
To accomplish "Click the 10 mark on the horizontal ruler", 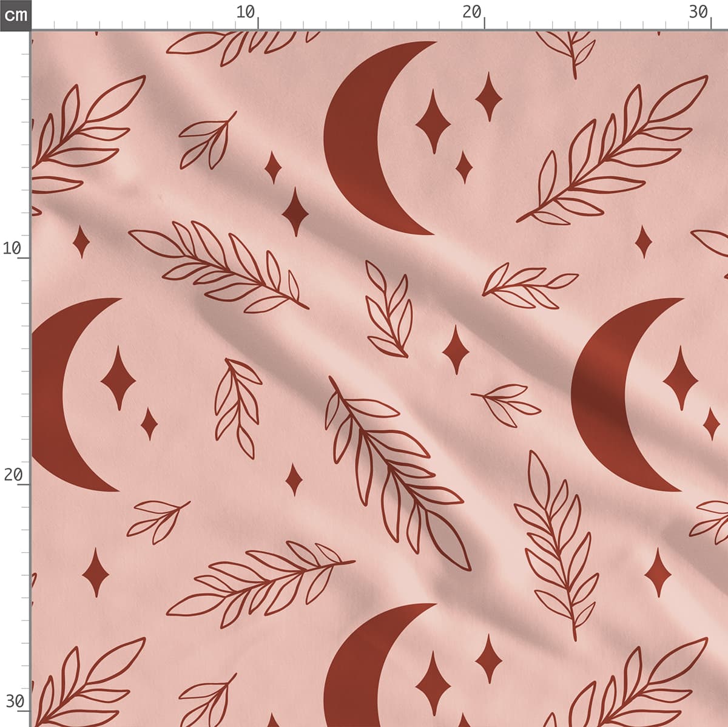I will point(246,12).
